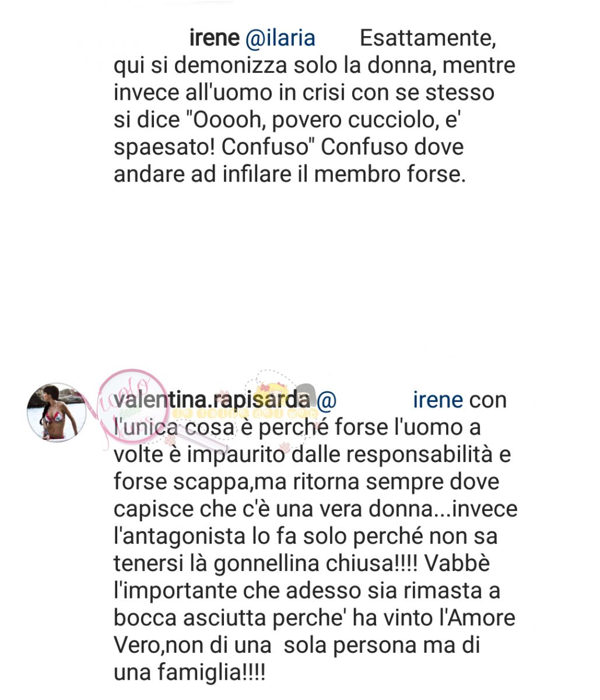Image resolution: width=600 pixels, height=700 pixels.
Task: Click the final line 'una famiglia!!!!'
Action: click(x=190, y=673)
